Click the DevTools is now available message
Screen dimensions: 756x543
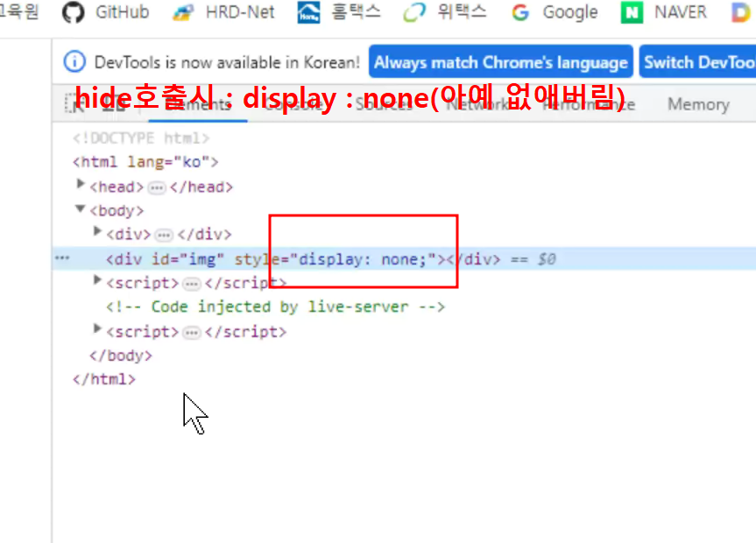pyautogui.click(x=227, y=62)
